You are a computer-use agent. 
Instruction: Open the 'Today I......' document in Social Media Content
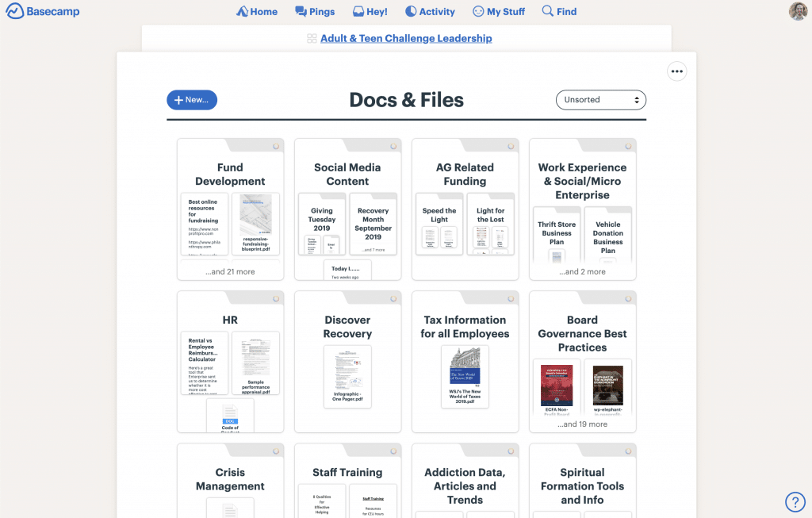pos(347,270)
